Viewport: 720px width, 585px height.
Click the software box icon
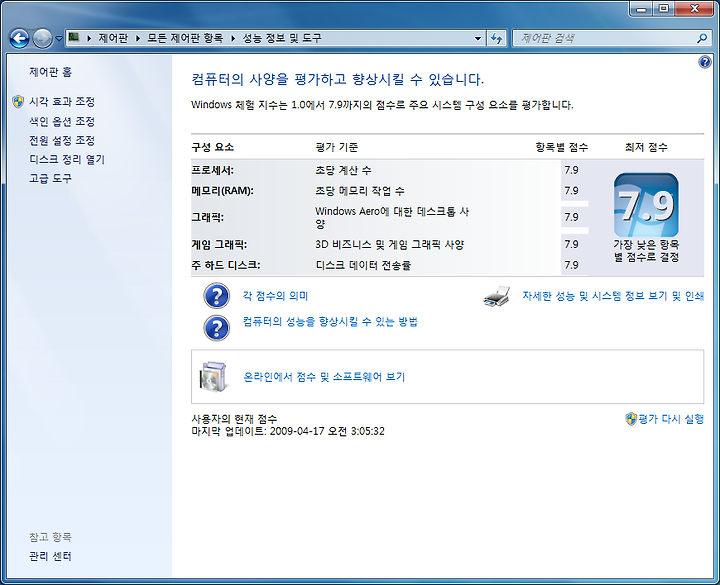(214, 377)
